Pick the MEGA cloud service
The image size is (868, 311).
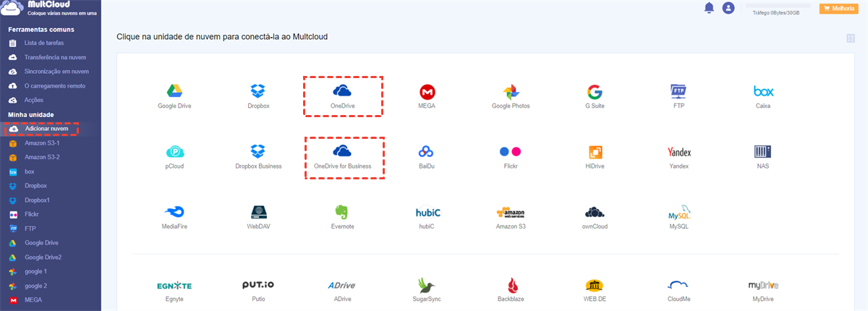(427, 92)
